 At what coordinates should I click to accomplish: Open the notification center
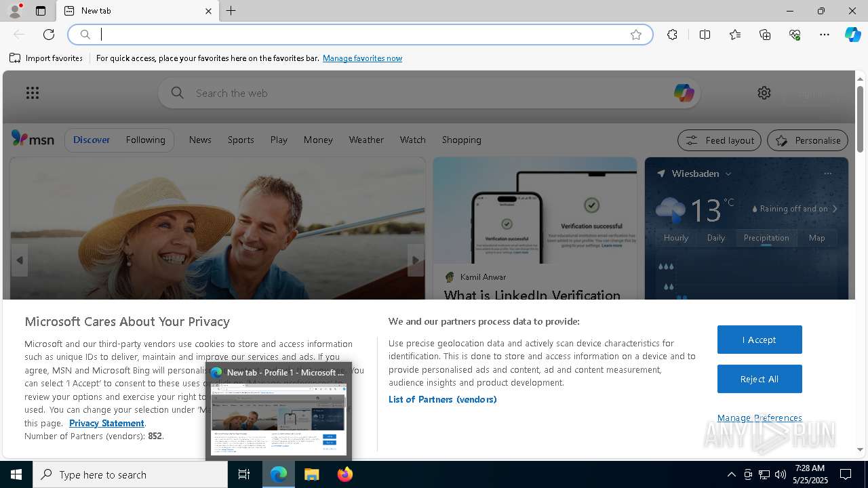[846, 474]
